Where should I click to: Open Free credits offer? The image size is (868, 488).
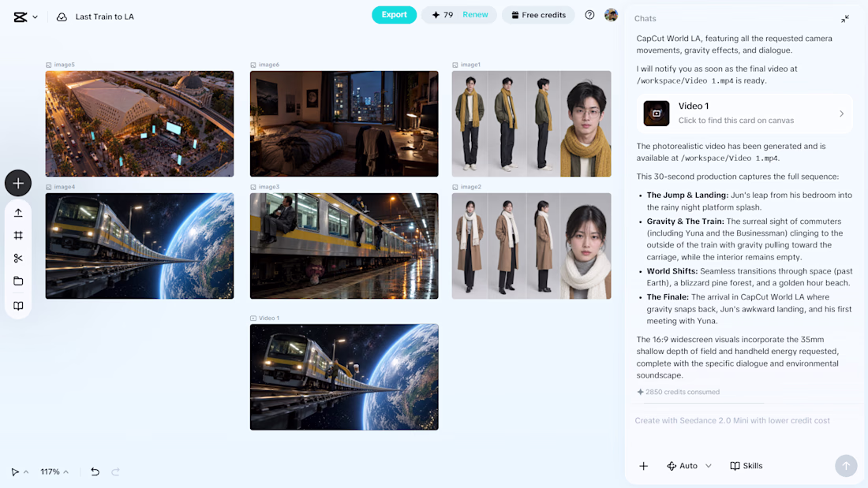coord(538,15)
